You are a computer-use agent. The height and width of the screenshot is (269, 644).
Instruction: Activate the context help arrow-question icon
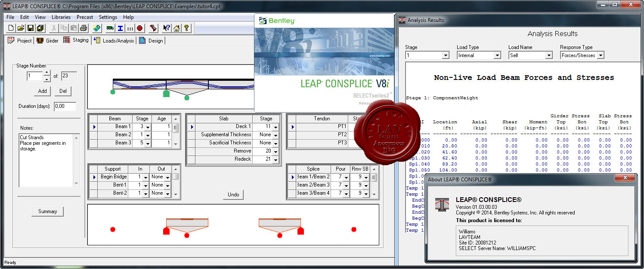coord(167,28)
